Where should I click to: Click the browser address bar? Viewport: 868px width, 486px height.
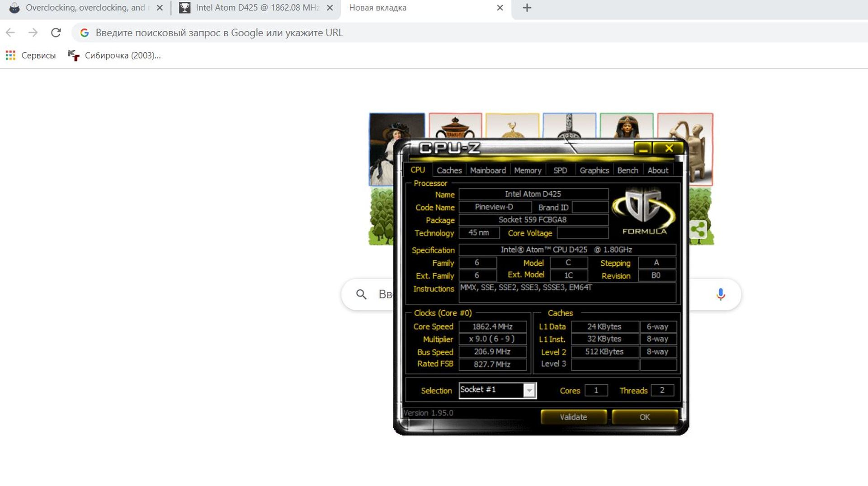(x=470, y=33)
